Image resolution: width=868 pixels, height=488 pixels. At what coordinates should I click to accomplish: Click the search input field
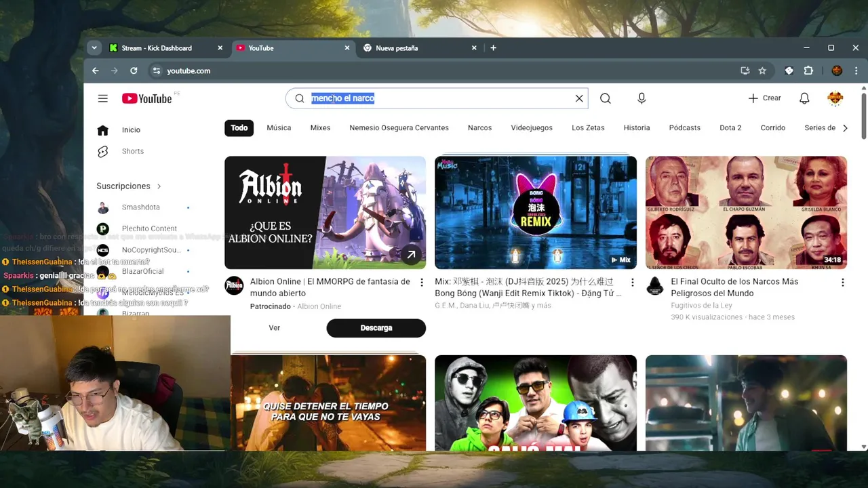436,98
